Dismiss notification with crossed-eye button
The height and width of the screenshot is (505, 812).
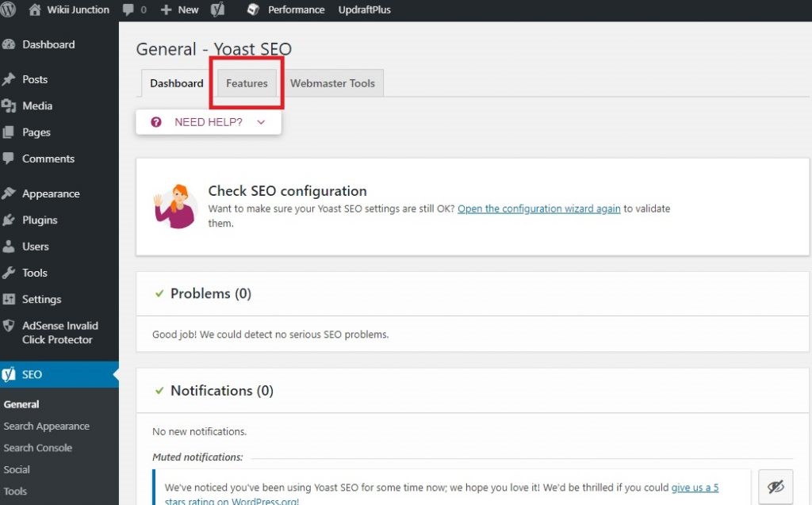pyautogui.click(x=776, y=487)
